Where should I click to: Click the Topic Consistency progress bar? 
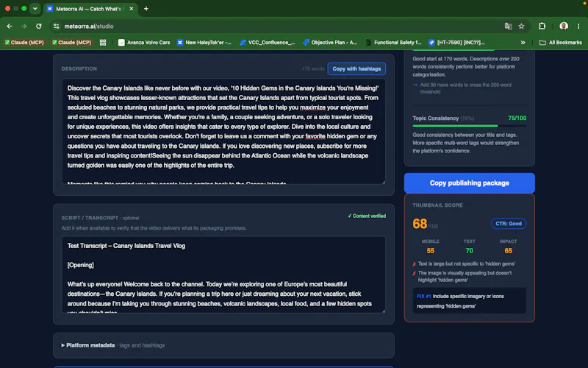click(x=469, y=126)
